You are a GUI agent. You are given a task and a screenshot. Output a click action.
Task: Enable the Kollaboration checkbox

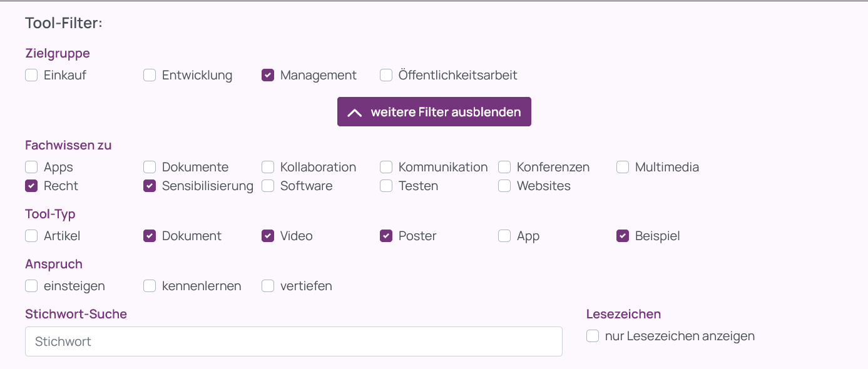[x=268, y=167]
